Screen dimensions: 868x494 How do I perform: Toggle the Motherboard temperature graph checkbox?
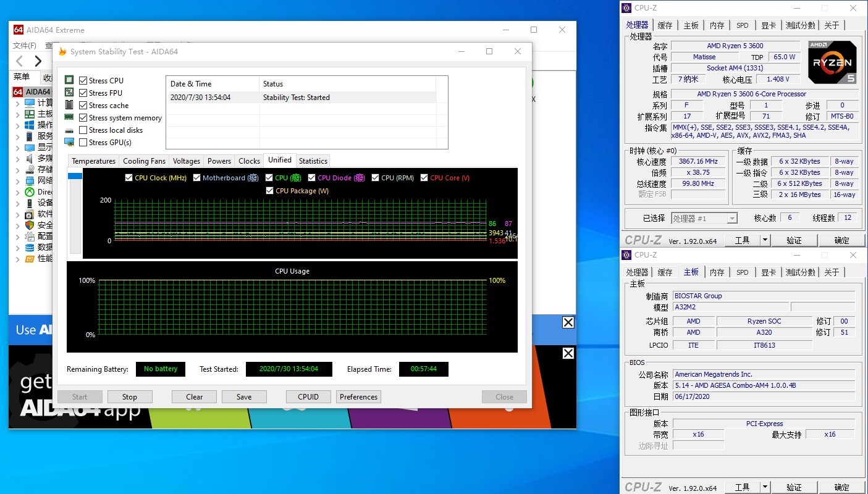click(197, 178)
